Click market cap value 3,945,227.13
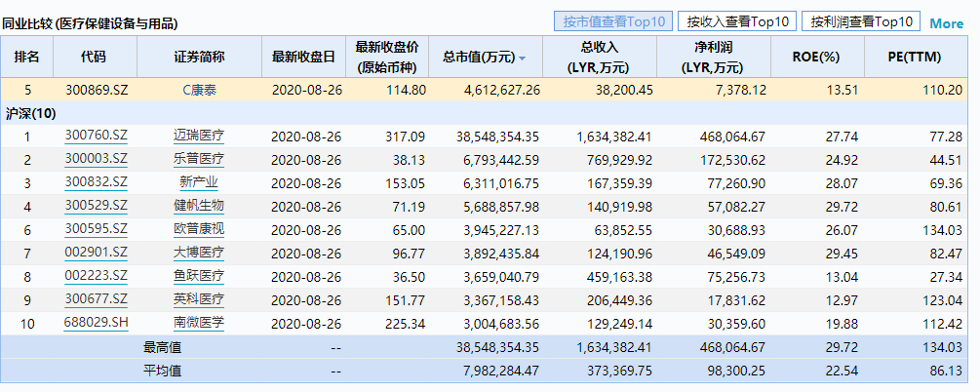Viewport: 980px width, 392px height. 502,230
